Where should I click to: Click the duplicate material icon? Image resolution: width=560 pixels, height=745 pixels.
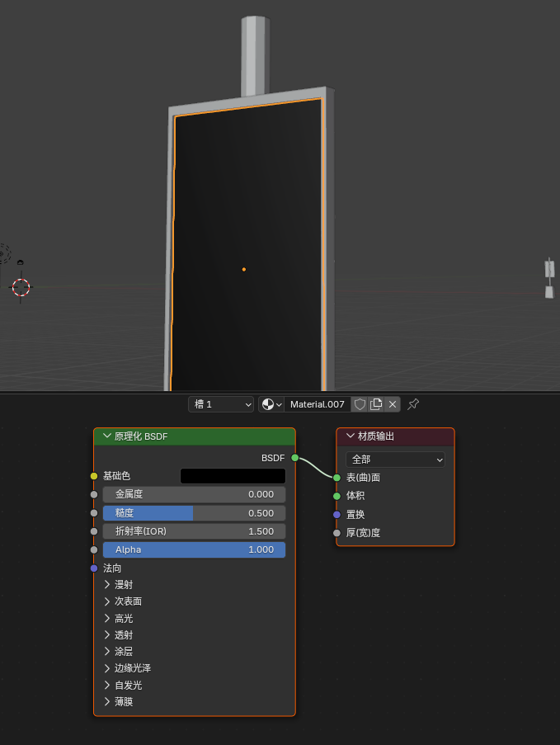(x=376, y=404)
